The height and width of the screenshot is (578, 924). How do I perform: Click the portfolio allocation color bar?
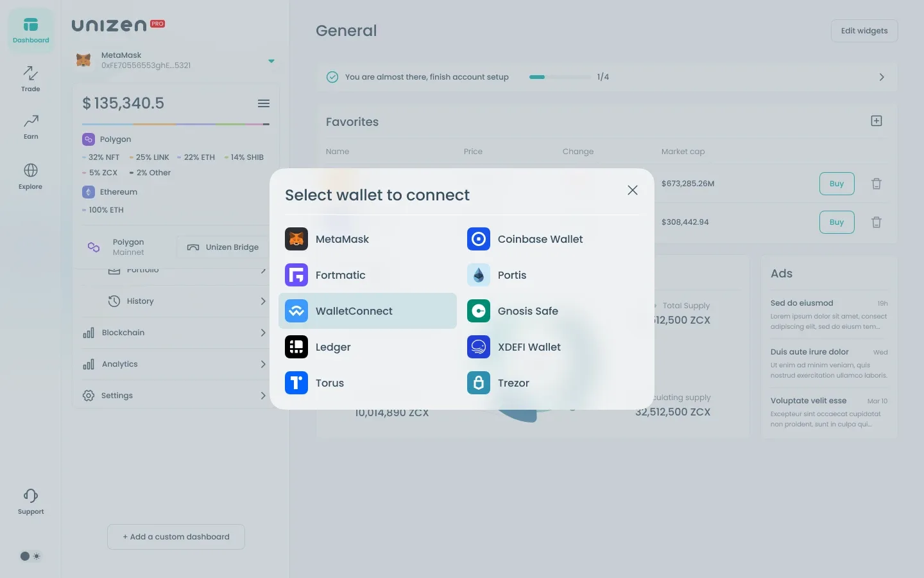click(x=176, y=124)
